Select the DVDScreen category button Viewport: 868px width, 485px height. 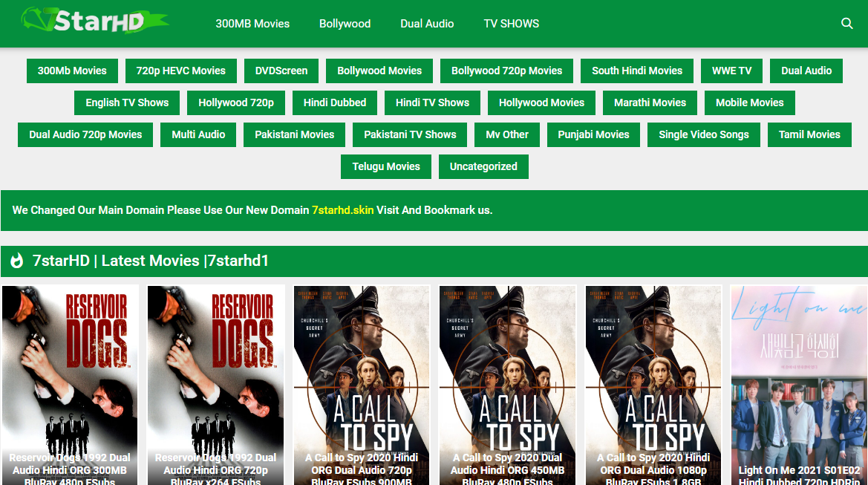coord(281,71)
